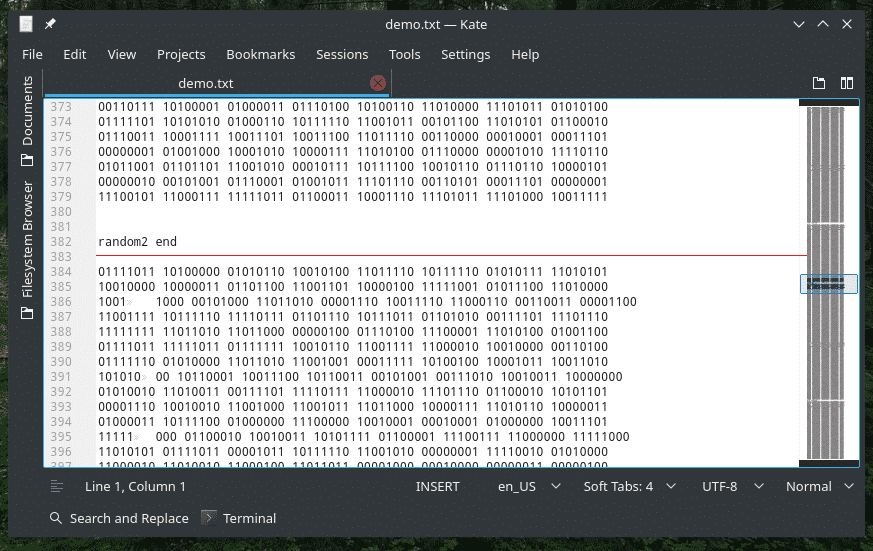Open the Documents side panel
873x551 pixels.
click(27, 121)
